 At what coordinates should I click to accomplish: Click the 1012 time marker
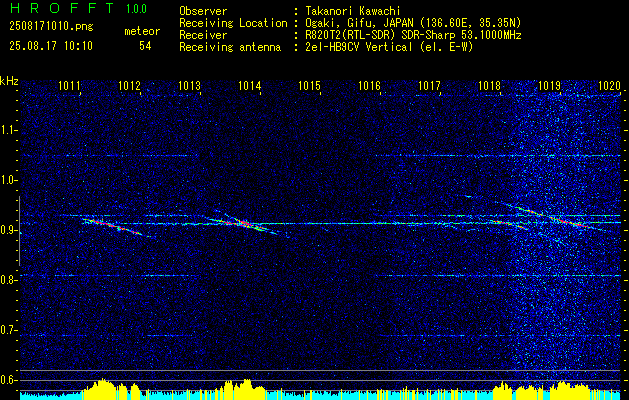click(130, 85)
